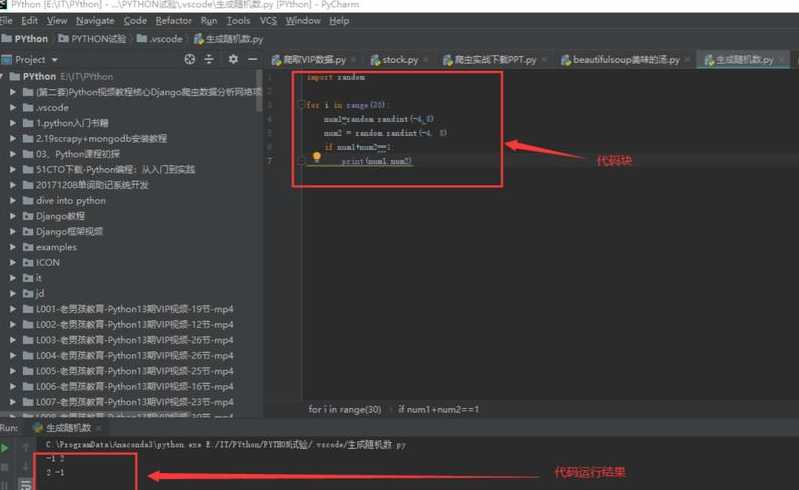The image size is (799, 490).
Task: Open the Help menu
Action: tap(339, 21)
